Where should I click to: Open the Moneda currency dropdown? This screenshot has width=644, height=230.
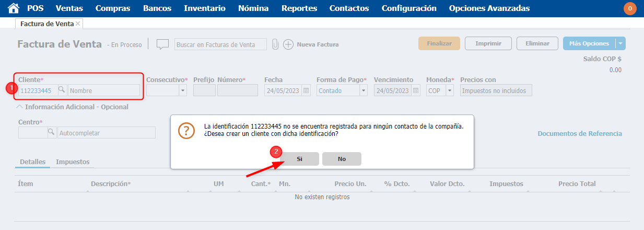450,90
